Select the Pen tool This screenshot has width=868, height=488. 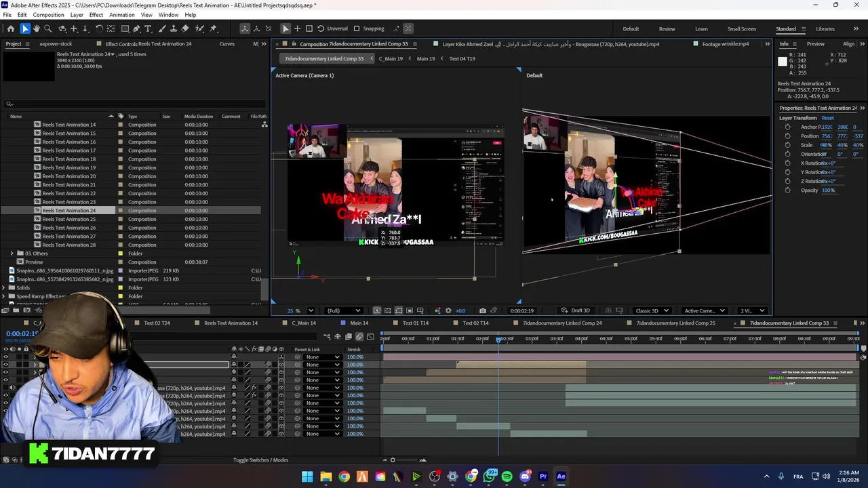pos(136,28)
